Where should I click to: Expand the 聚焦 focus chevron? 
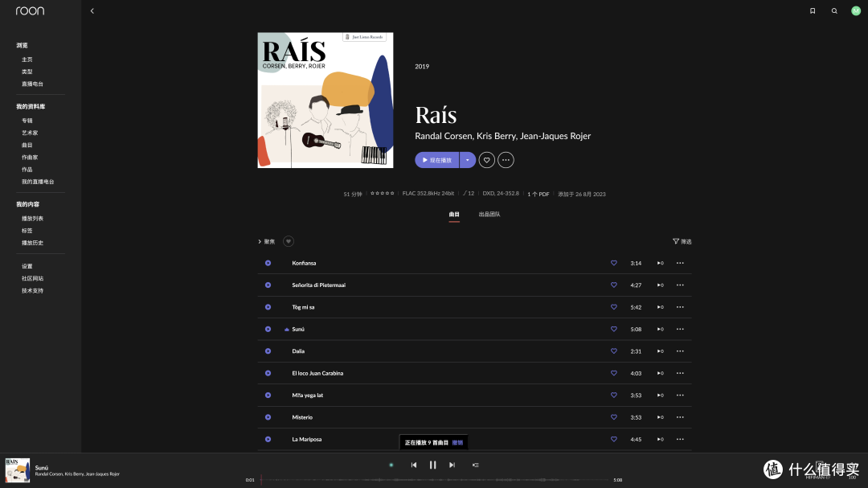[x=259, y=241]
